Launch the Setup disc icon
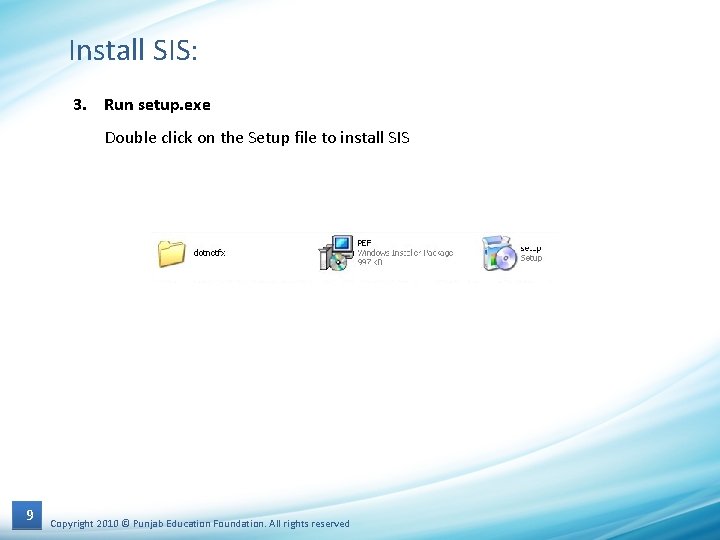The height and width of the screenshot is (540, 720). (500, 253)
